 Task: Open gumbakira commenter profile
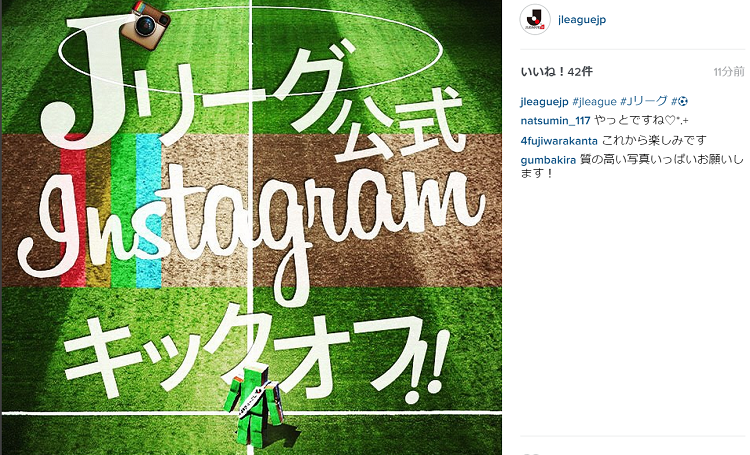[548, 160]
